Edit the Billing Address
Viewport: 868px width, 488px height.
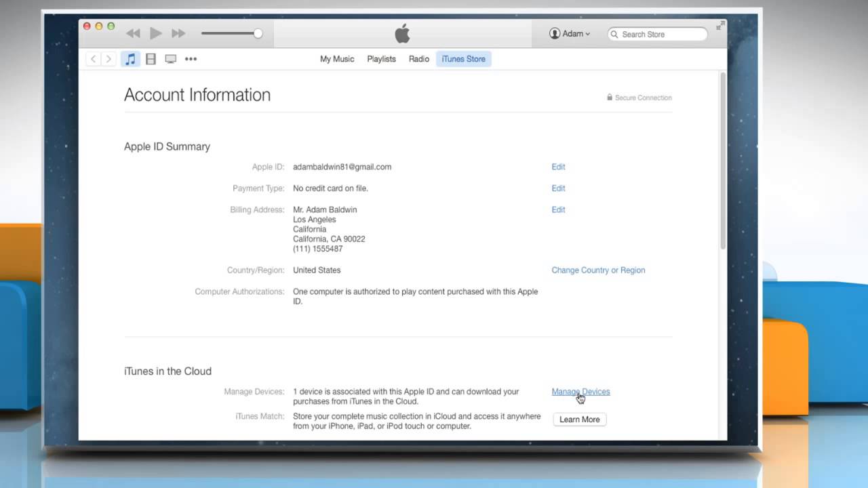558,210
